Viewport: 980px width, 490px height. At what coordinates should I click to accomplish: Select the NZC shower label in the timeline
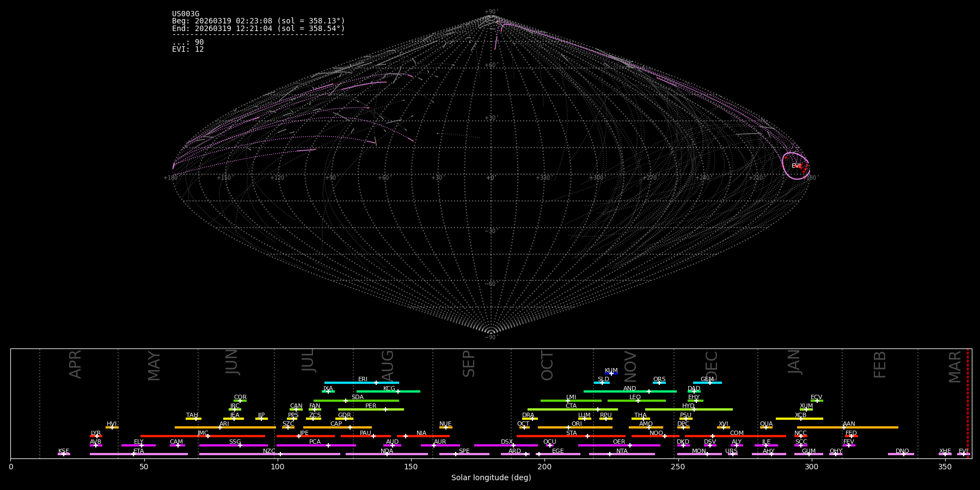(x=269, y=451)
